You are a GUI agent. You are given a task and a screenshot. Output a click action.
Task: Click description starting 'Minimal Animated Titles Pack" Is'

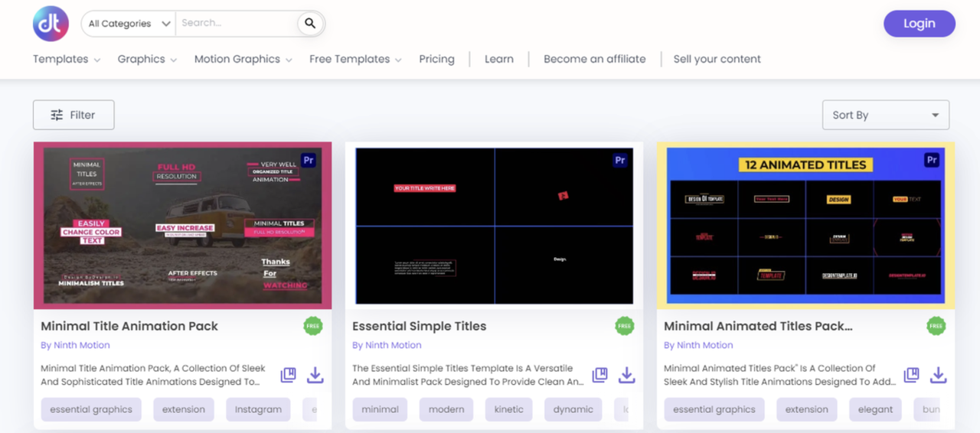[x=779, y=375]
